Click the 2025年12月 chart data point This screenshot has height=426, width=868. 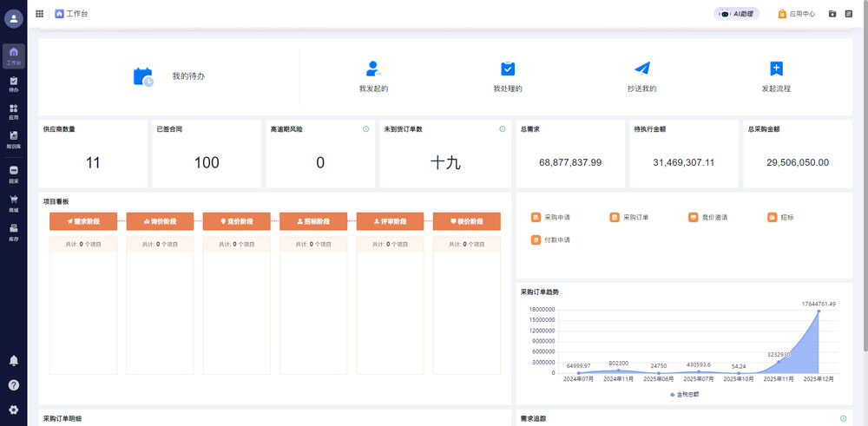819,311
